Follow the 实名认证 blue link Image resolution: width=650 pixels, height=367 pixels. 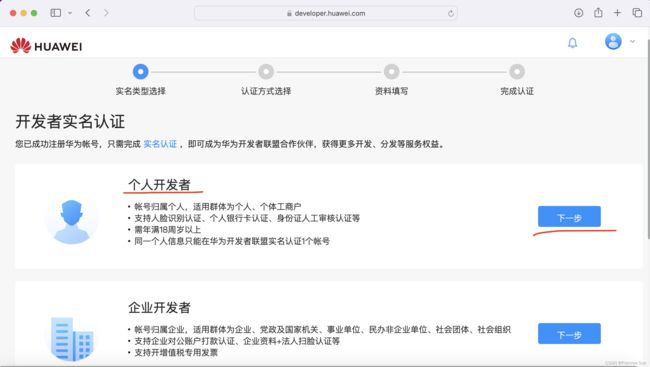point(160,144)
